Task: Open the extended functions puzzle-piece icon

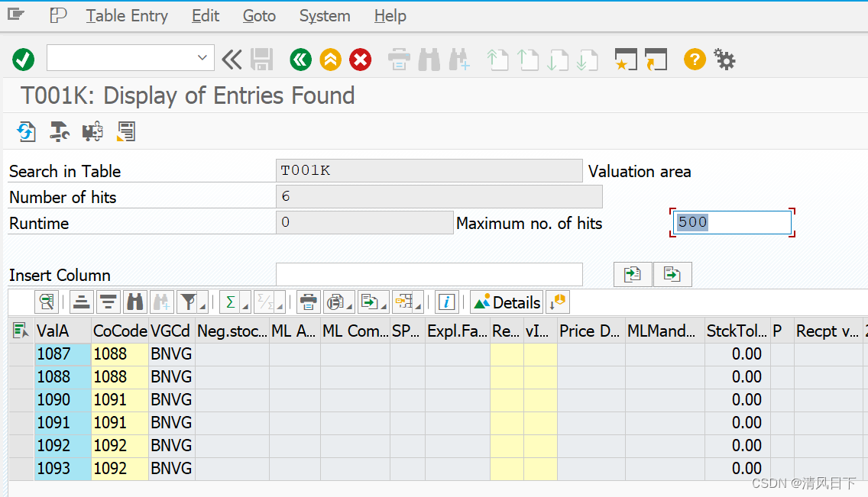Action: [x=92, y=131]
